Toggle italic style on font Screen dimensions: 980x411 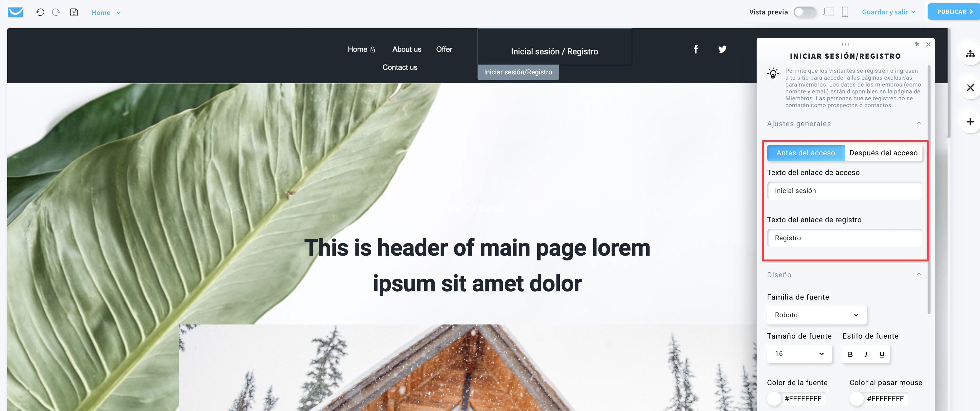point(866,354)
